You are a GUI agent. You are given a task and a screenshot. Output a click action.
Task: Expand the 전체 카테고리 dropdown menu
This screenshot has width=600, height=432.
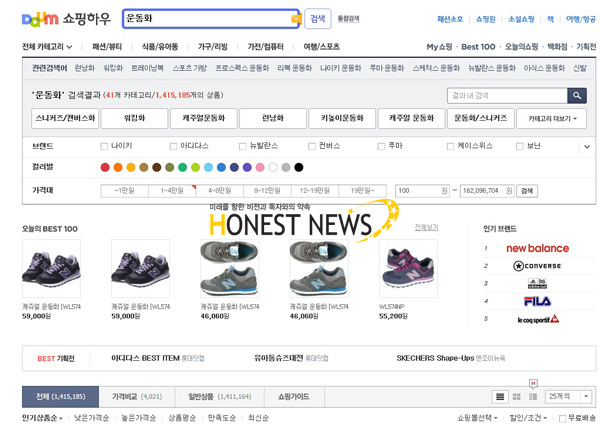[47, 47]
